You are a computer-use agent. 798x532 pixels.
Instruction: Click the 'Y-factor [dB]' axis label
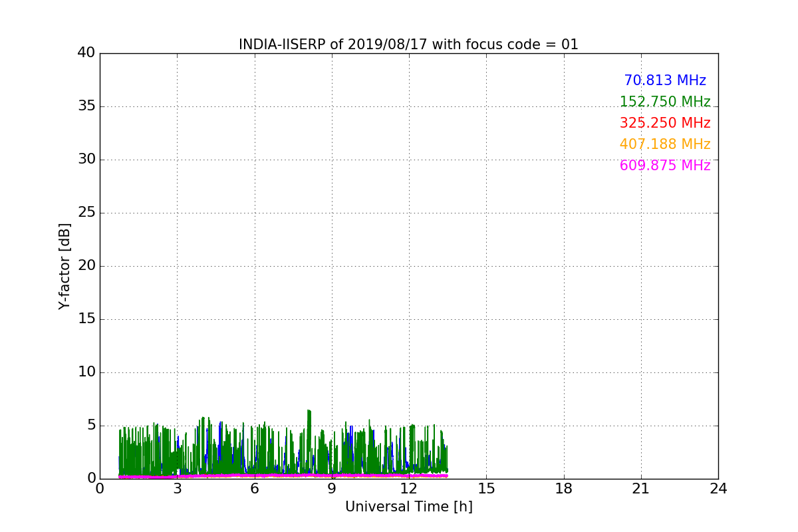click(65, 266)
